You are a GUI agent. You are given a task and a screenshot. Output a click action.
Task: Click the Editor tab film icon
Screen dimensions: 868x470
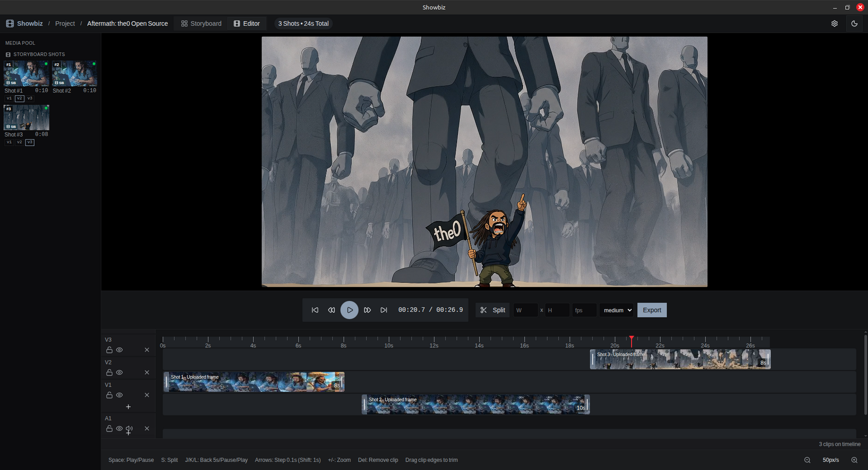[237, 23]
